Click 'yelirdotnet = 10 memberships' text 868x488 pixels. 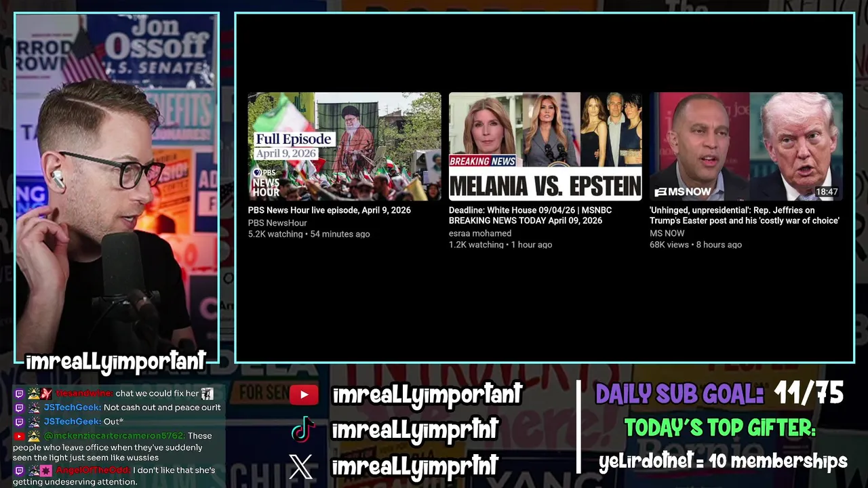tap(723, 462)
